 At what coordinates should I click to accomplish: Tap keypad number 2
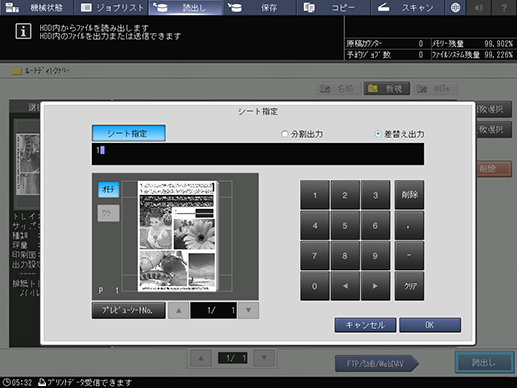[x=345, y=195]
